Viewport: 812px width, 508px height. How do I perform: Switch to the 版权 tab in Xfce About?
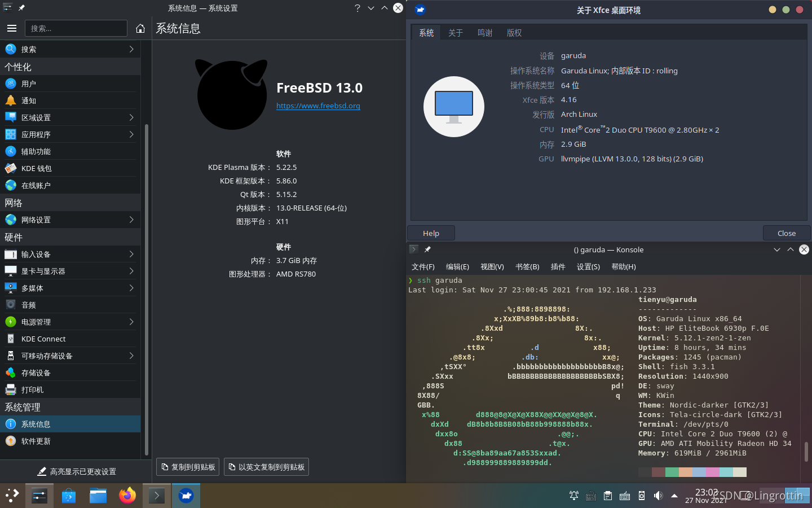[514, 33]
